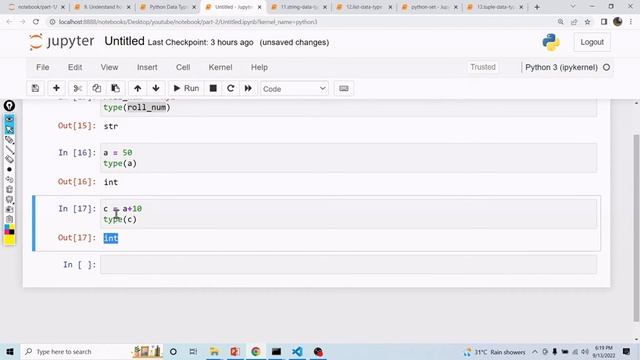Screen dimensions: 640x360
Task: Select the line drawing annotation tool
Action: 9,150
